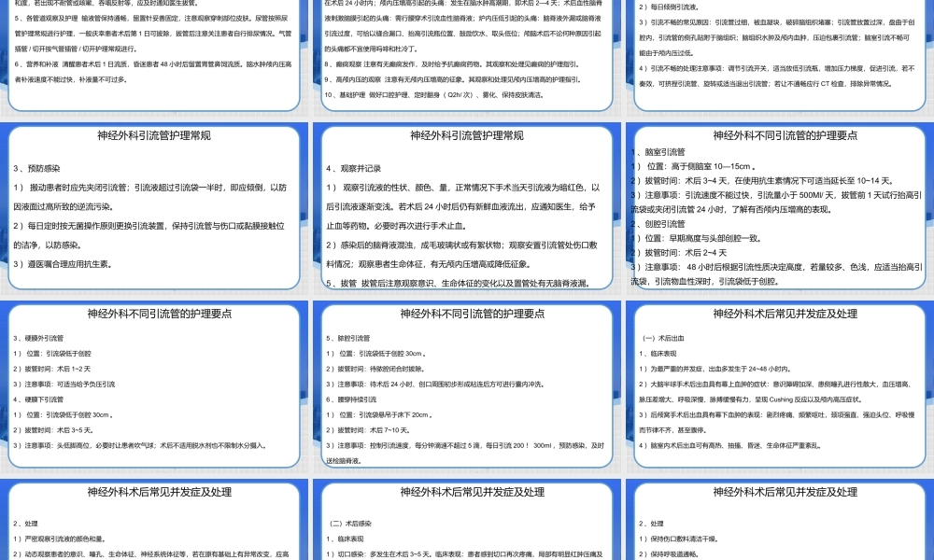Click title 神经外科引流管护理常规 above 预防感染
This screenshot has width=934, height=560.
tap(154, 135)
